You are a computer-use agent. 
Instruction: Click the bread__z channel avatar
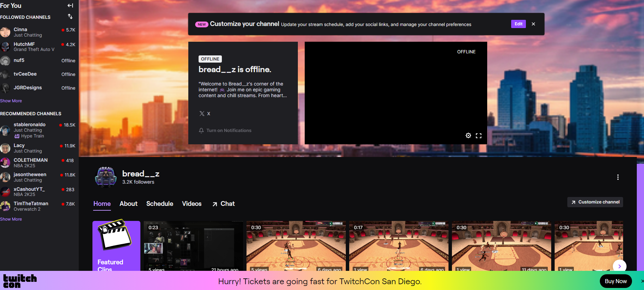(106, 177)
